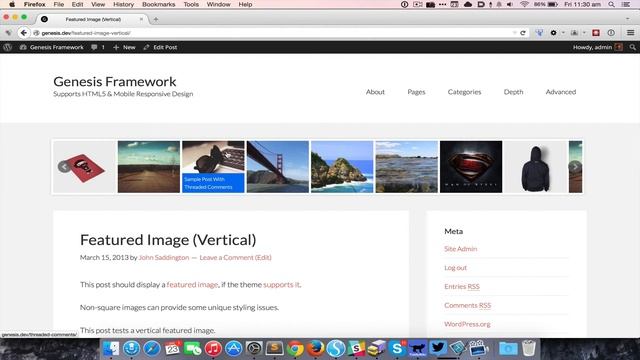
Task: Launch Safari from the dock
Action: pyautogui.click(x=152, y=349)
